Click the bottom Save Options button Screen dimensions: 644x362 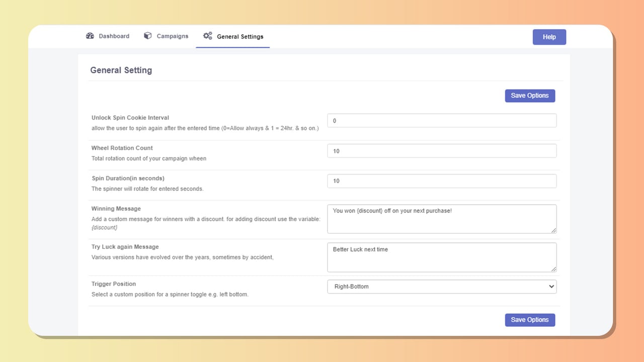tap(530, 320)
